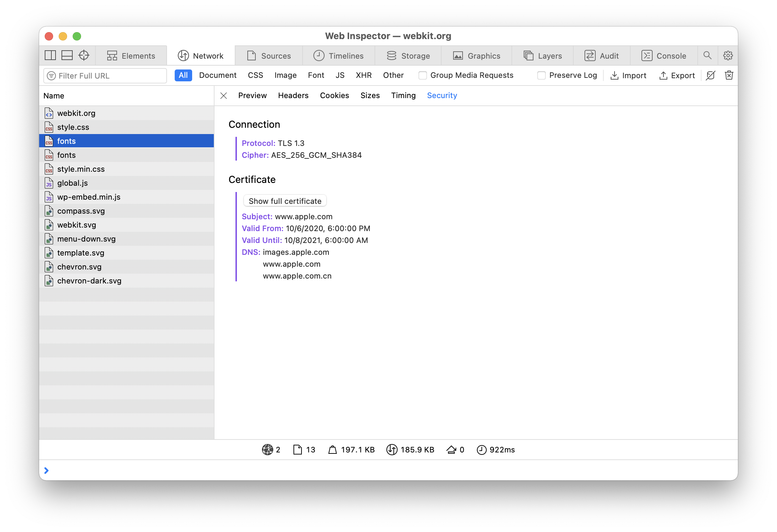
Task: Open the search magnifier icon
Action: coord(707,55)
